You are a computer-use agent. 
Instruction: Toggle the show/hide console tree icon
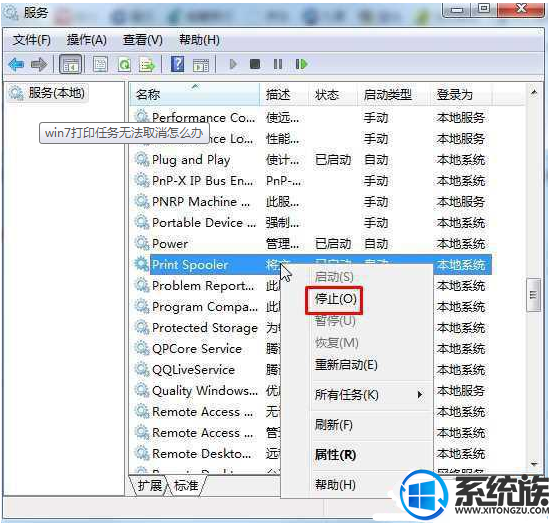point(71,64)
